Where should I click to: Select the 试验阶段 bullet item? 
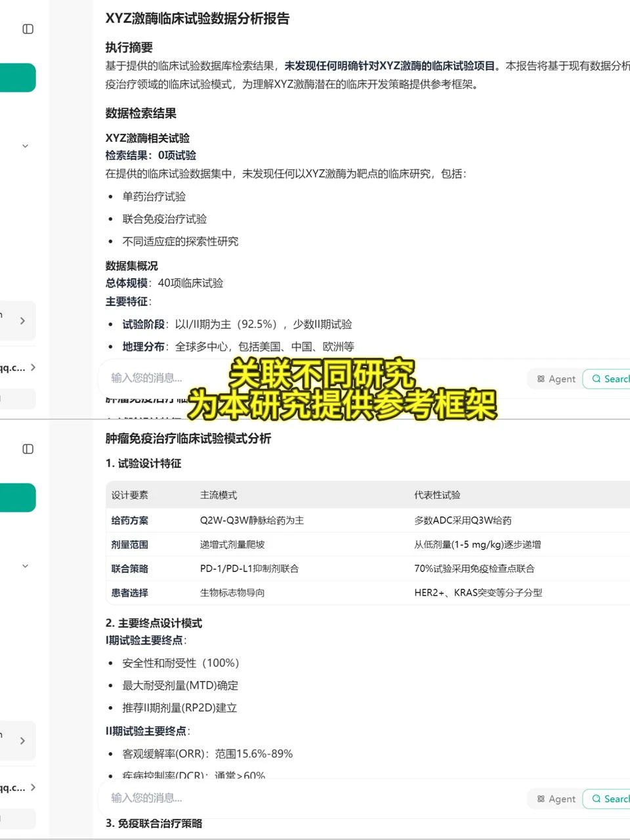237,324
